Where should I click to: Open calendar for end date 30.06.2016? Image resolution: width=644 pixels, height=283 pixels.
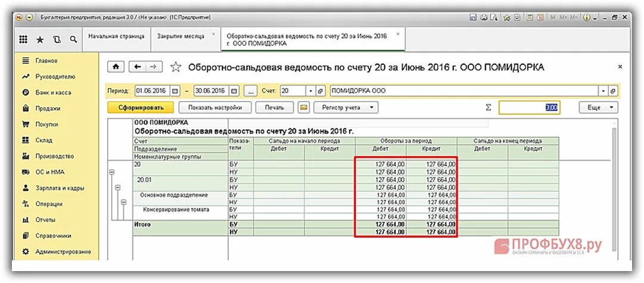pos(235,91)
